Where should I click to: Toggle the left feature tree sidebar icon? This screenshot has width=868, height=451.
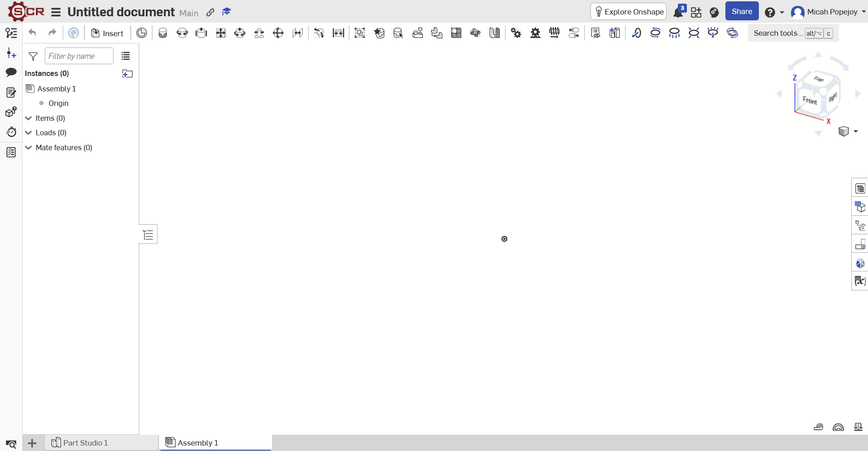click(x=11, y=33)
